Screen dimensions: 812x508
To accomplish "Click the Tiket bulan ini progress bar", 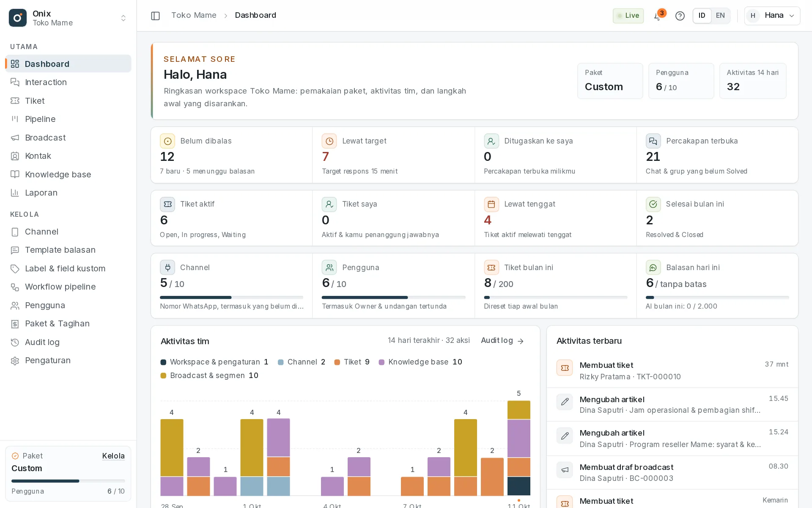I will pyautogui.click(x=556, y=298).
